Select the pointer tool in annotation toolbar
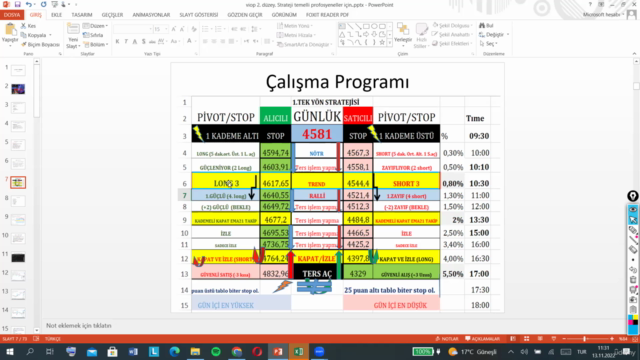Image resolution: width=640 pixels, height=360 pixels. pos(633,220)
